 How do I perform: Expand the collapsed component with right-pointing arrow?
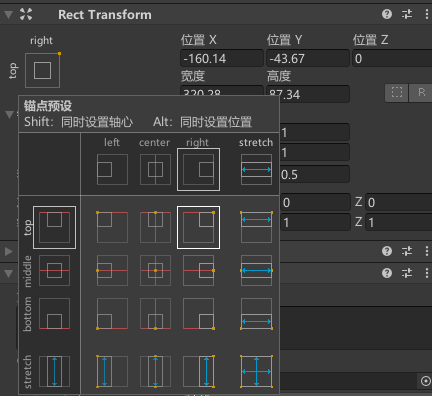(x=8, y=251)
